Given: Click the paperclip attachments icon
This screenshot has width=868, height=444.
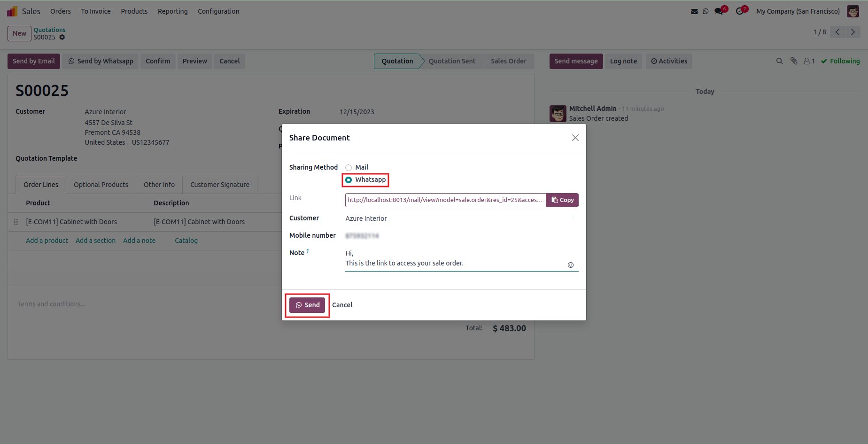Looking at the screenshot, I should [794, 61].
